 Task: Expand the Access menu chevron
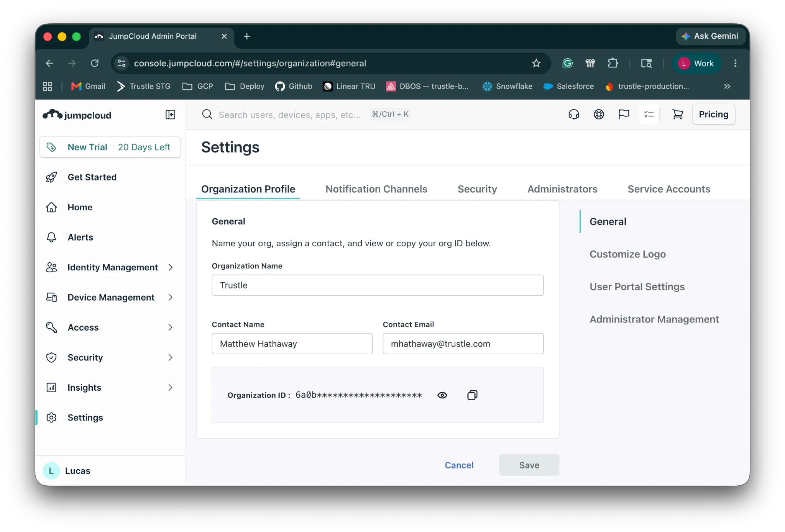pos(170,327)
